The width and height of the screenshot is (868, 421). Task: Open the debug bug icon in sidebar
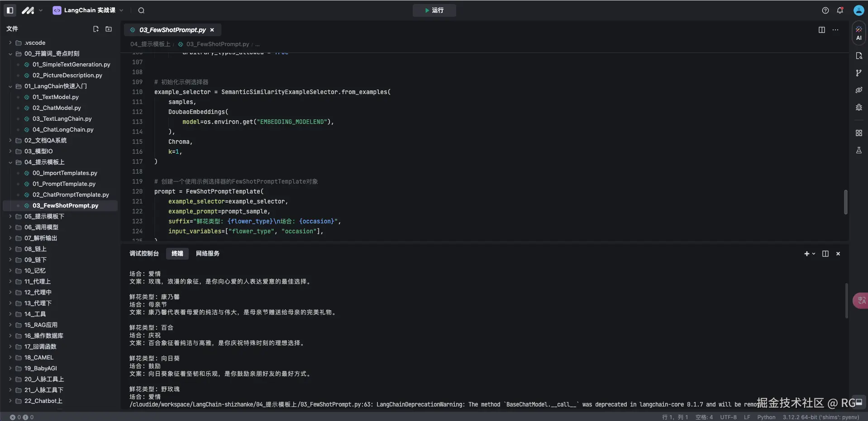coord(858,107)
